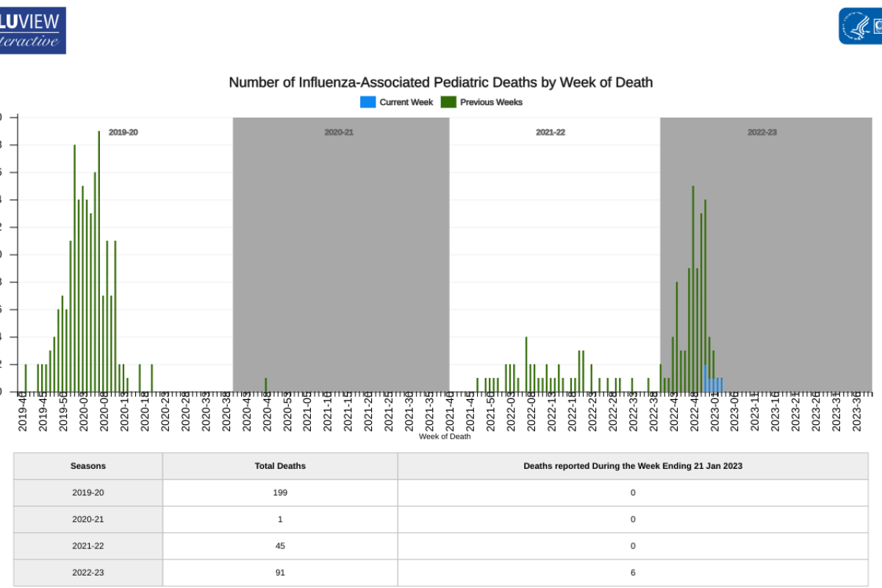The width and height of the screenshot is (882, 588).
Task: Click the 2019-20 season label inside chart
Action: tap(123, 132)
